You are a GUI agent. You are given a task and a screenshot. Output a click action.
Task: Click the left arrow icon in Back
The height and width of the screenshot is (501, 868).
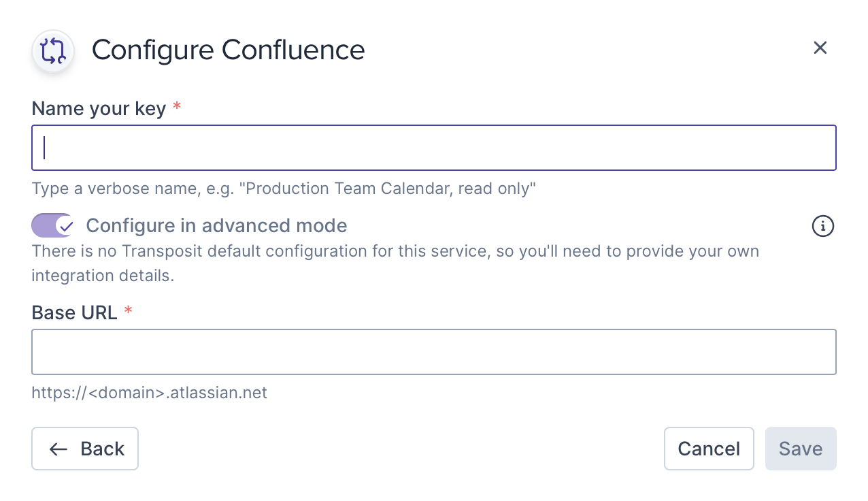(x=59, y=449)
